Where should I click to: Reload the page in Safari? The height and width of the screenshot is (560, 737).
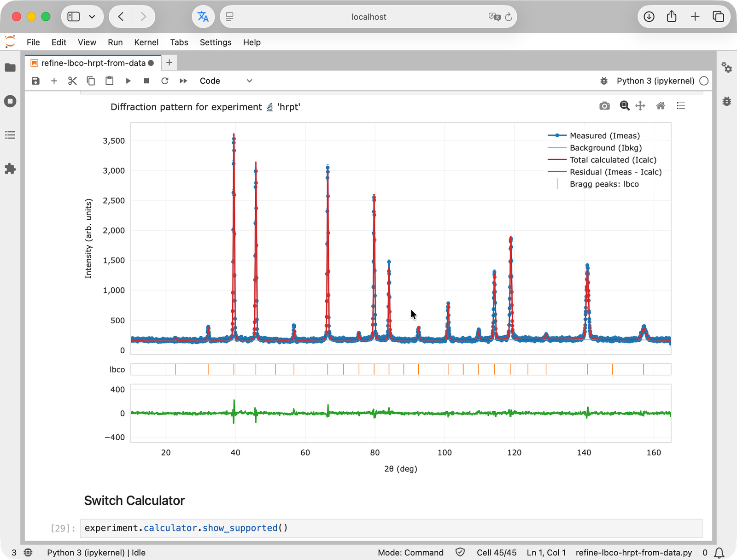(509, 17)
